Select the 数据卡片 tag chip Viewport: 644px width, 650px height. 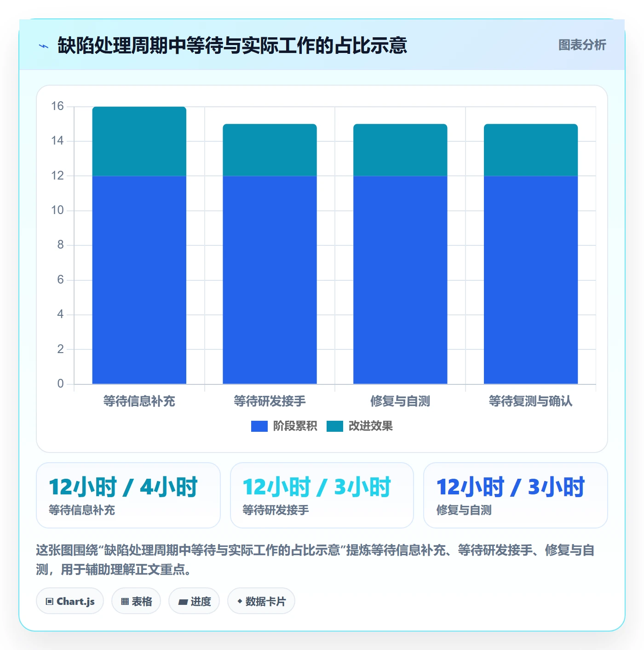(x=261, y=601)
